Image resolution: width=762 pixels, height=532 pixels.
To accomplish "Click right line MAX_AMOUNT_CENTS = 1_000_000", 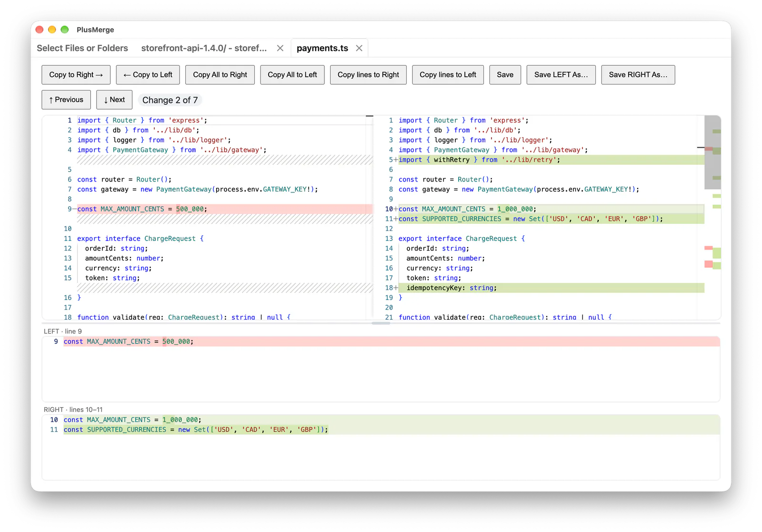I will point(551,209).
